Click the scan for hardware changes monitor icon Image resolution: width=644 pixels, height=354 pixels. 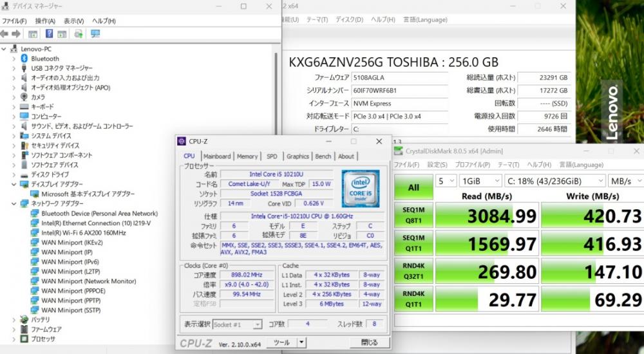(95, 33)
